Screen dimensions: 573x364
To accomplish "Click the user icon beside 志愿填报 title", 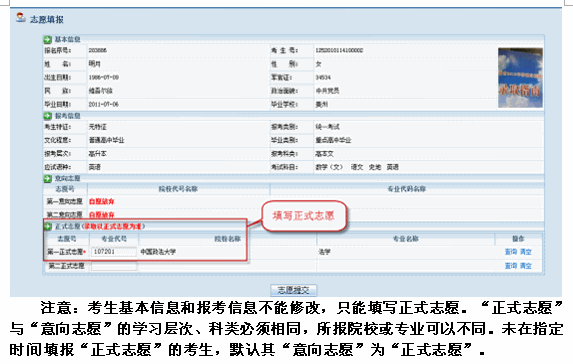I will point(20,17).
